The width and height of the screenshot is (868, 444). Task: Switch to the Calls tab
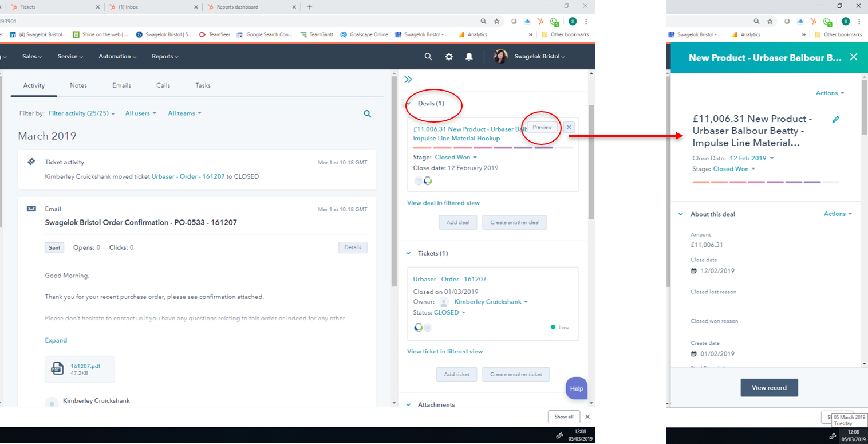163,85
